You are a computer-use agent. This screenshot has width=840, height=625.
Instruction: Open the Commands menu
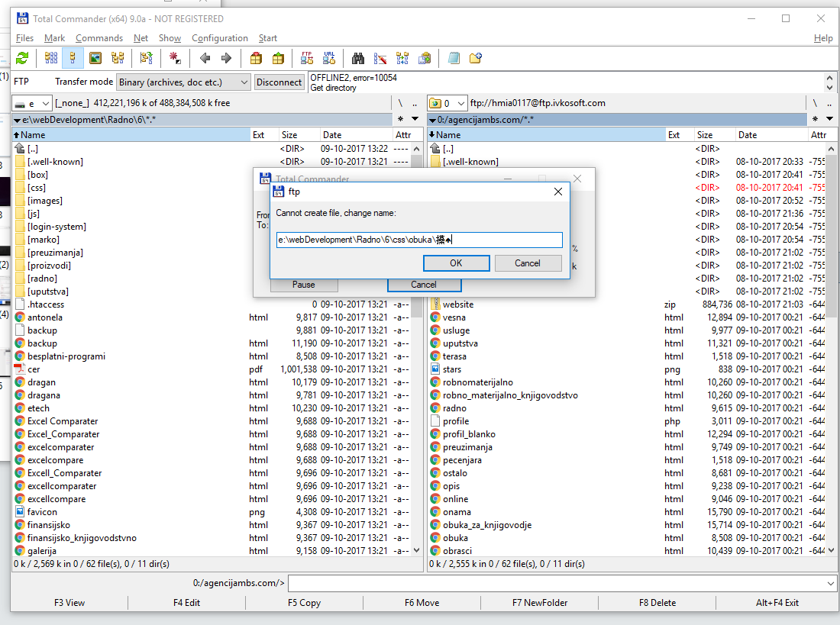99,38
